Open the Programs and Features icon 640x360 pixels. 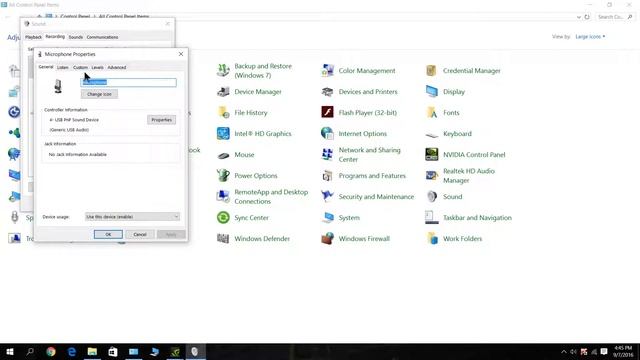pyautogui.click(x=327, y=176)
